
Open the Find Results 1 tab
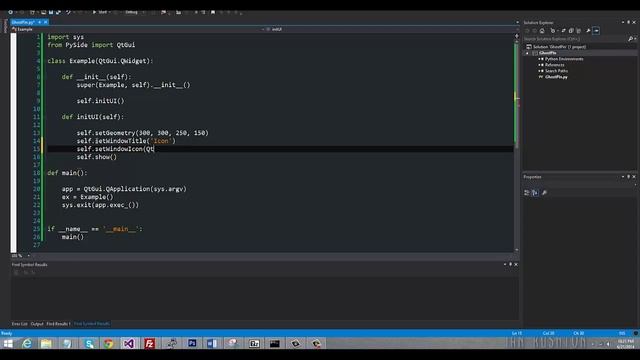pos(58,324)
